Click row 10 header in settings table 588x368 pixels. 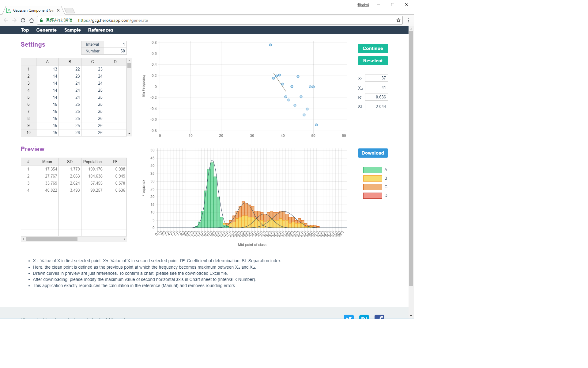[x=28, y=133]
